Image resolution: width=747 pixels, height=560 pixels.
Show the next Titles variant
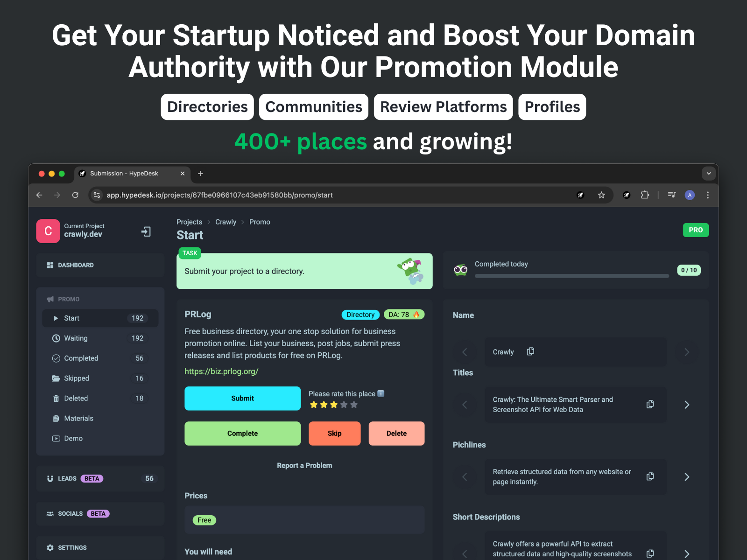pos(686,405)
